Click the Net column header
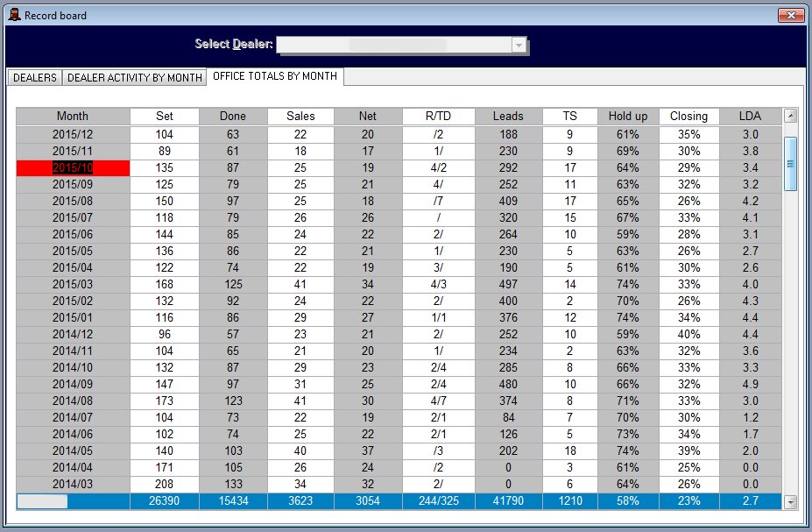Image resolution: width=812 pixels, height=532 pixels. point(368,116)
